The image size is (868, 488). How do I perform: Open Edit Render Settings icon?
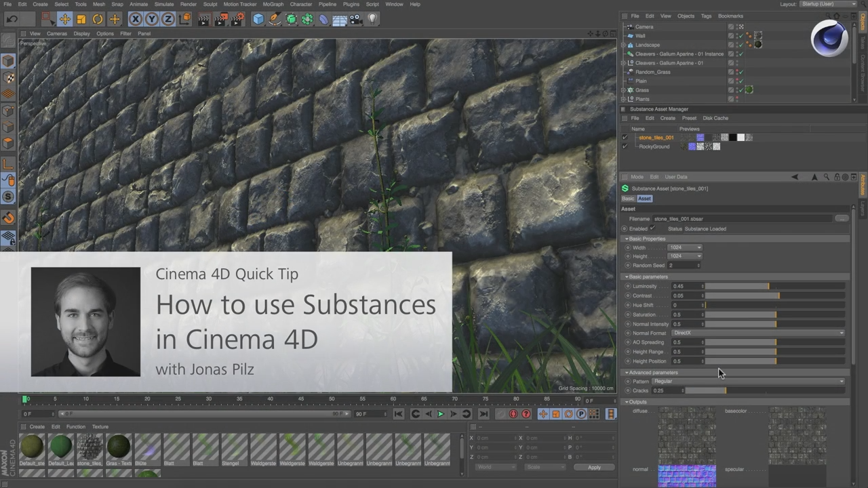(237, 19)
